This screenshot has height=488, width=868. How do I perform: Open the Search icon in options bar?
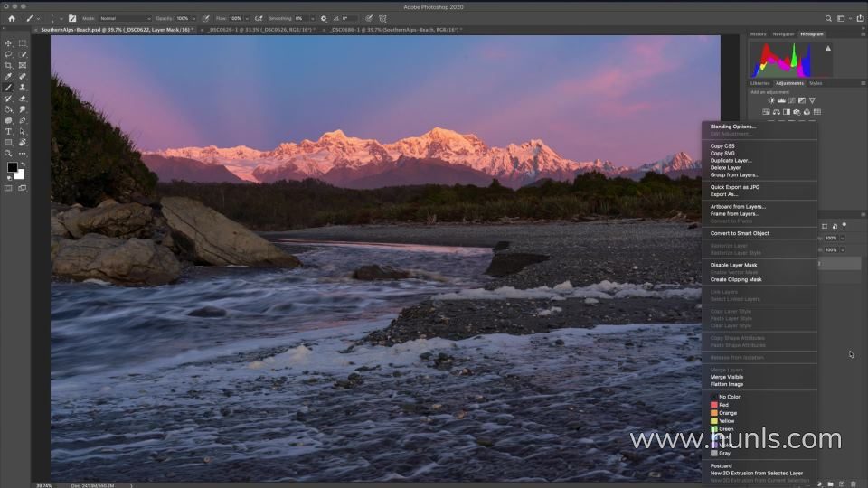click(828, 18)
